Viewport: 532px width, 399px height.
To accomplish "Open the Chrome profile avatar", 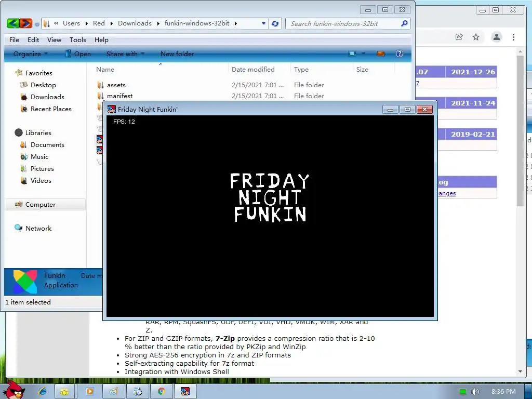I will click(496, 37).
